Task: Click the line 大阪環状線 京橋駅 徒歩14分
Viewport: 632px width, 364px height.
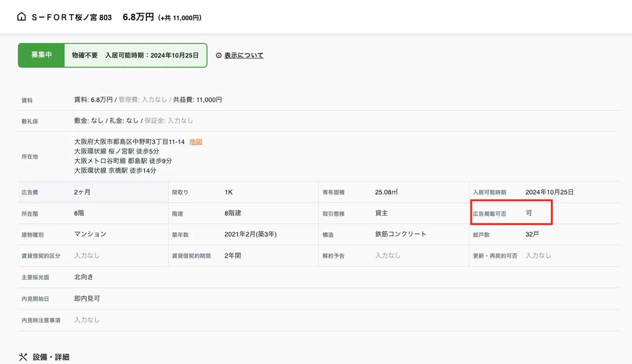Action: coord(115,170)
